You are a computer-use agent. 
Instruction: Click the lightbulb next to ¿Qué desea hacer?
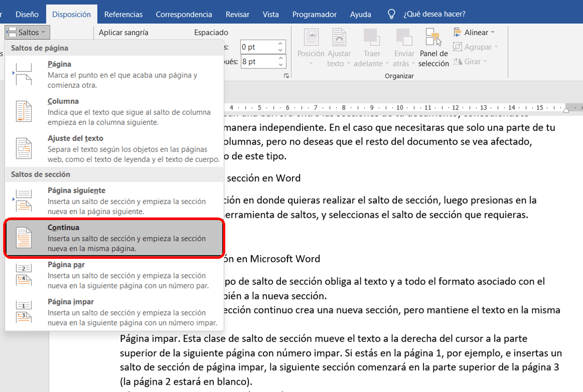pyautogui.click(x=391, y=14)
